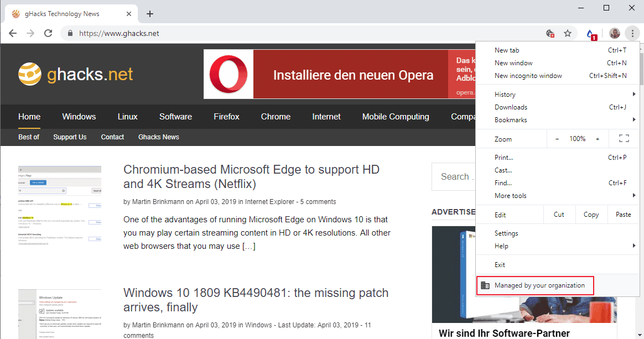
Task: Open the Software category
Action: point(175,117)
